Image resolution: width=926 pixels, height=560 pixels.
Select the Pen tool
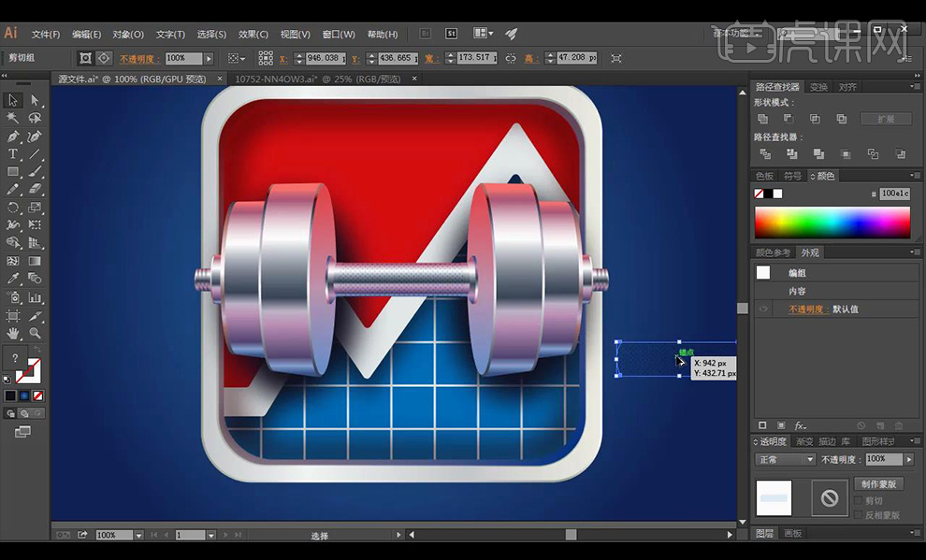pos(12,136)
